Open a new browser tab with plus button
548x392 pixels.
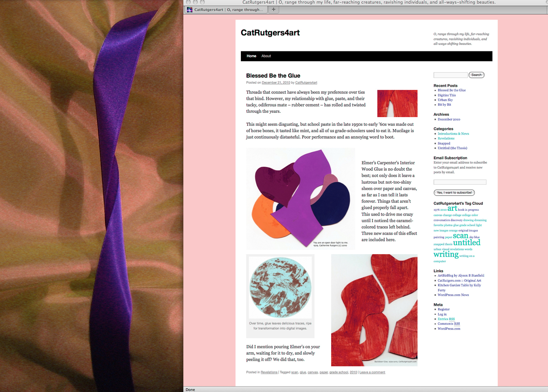click(273, 9)
